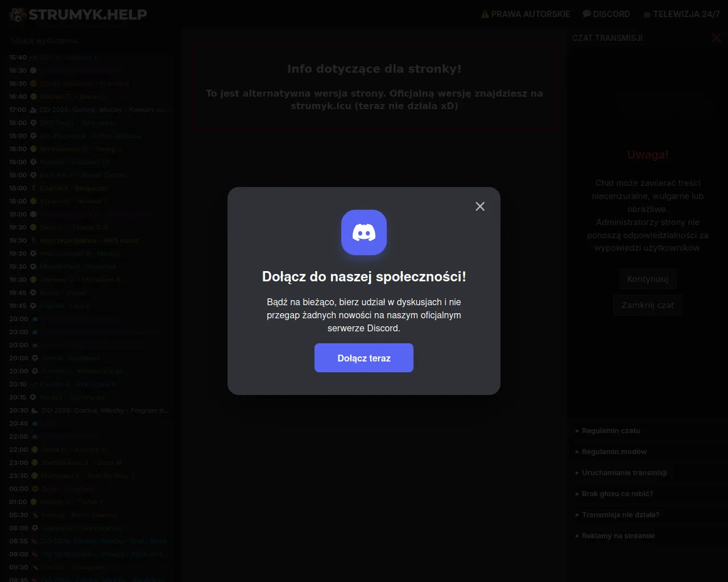The height and width of the screenshot is (582, 728).
Task: Click the football icon for Girona - Barcelona
Action: pyautogui.click(x=35, y=358)
